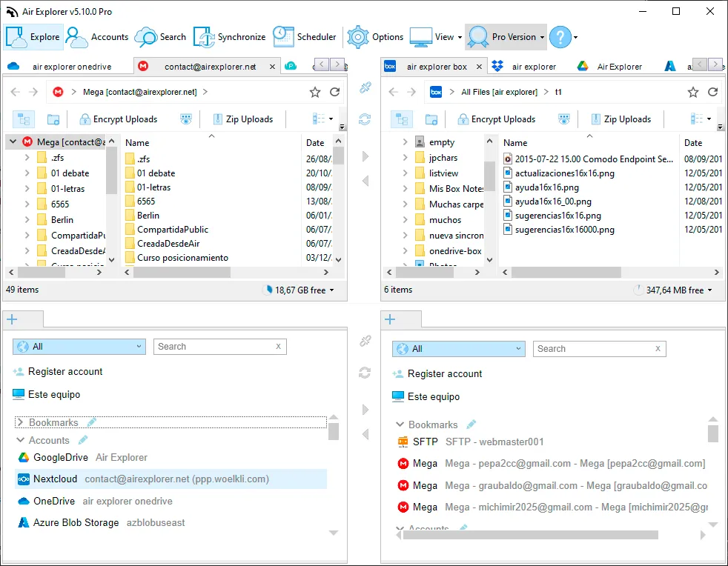Screen dimensions: 728x566
Task: Toggle Encrypt Uploads in Mega pane
Action: [119, 119]
